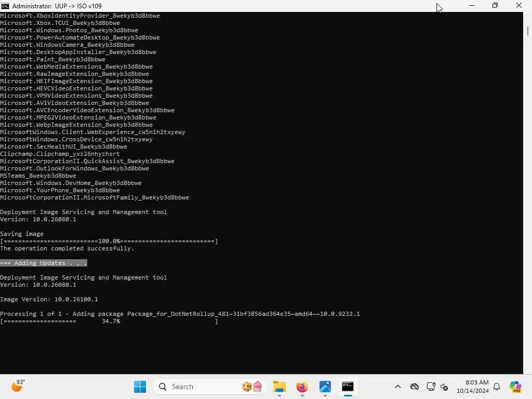Click the 'MicrosoftCorporationII.QuickAssist_8wekyb3d8bbwe' line

point(87,161)
